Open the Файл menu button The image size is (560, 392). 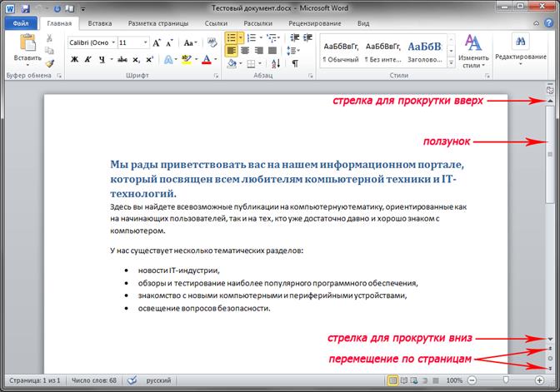tap(21, 24)
